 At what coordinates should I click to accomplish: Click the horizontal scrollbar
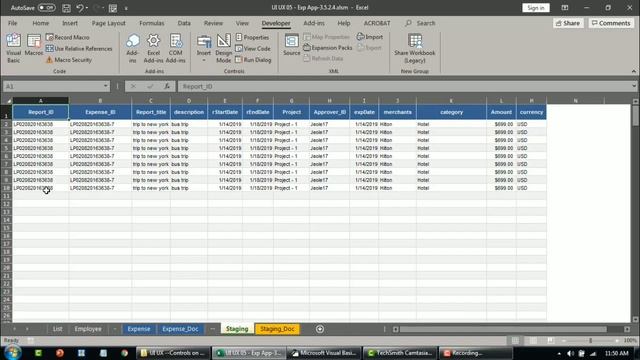[x=503, y=329]
